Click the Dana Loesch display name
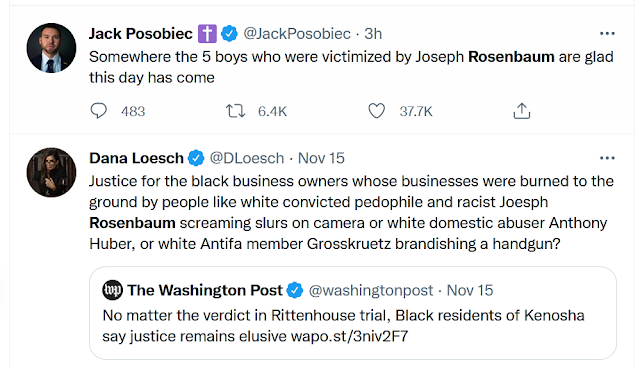Screen dimensions: 640x368 pyautogui.click(x=136, y=158)
